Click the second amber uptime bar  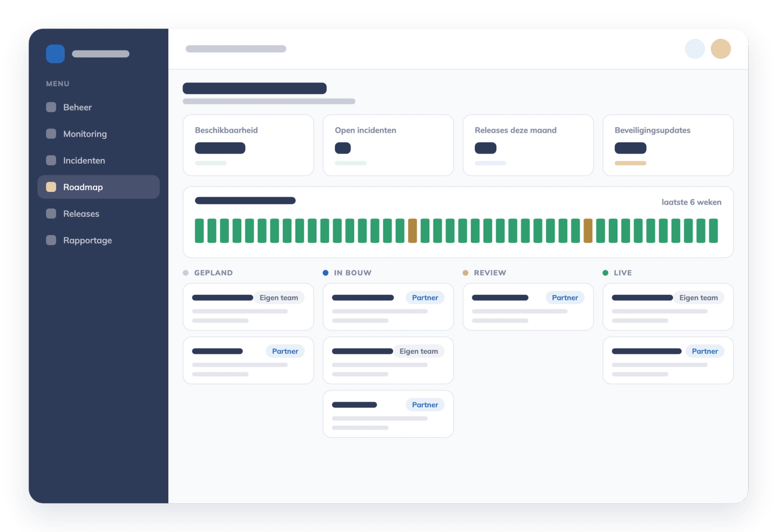[588, 231]
